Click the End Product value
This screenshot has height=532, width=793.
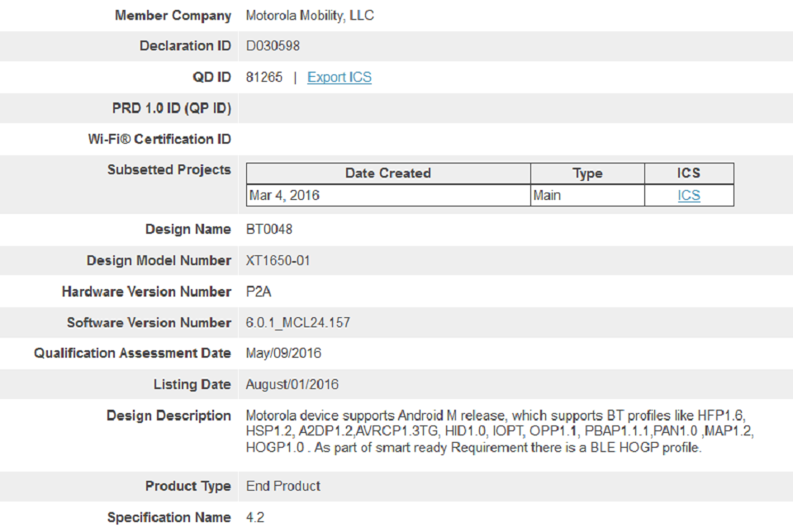(x=283, y=487)
